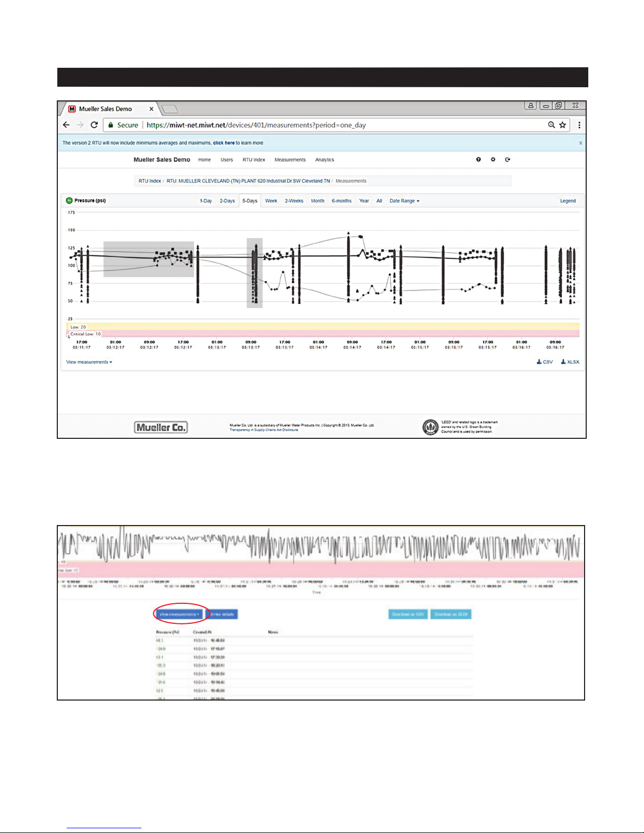This screenshot has width=644, height=833.
Task: Toggle the chart Legend
Action: tap(568, 201)
